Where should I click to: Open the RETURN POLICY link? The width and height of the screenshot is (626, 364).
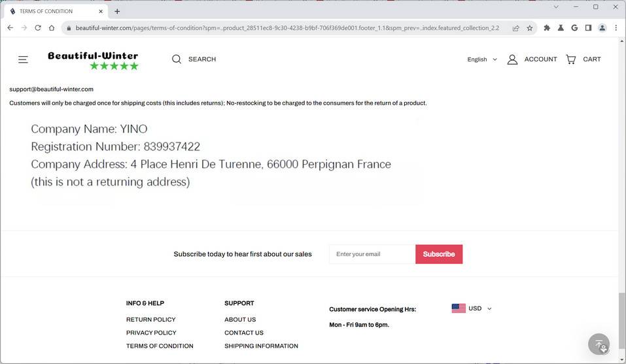pos(151,320)
